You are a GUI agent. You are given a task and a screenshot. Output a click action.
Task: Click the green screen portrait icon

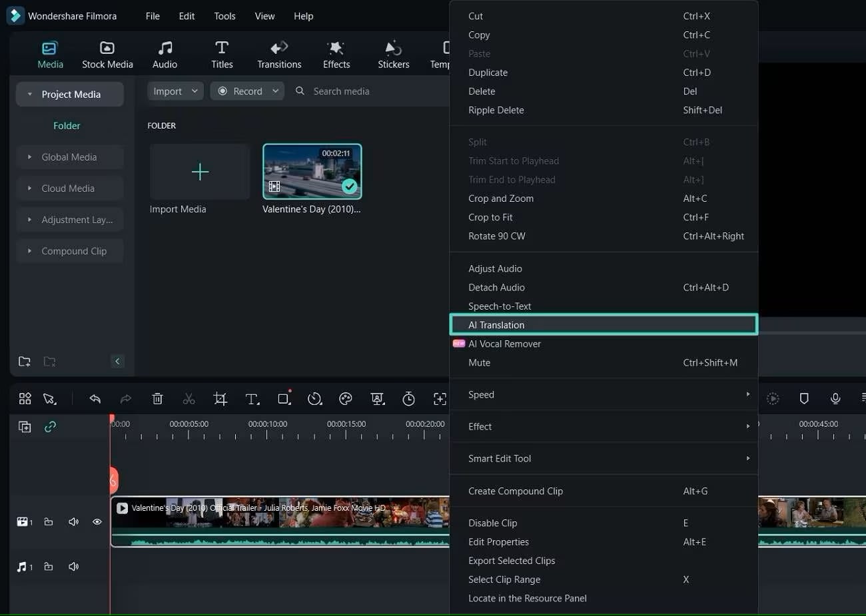(x=378, y=399)
